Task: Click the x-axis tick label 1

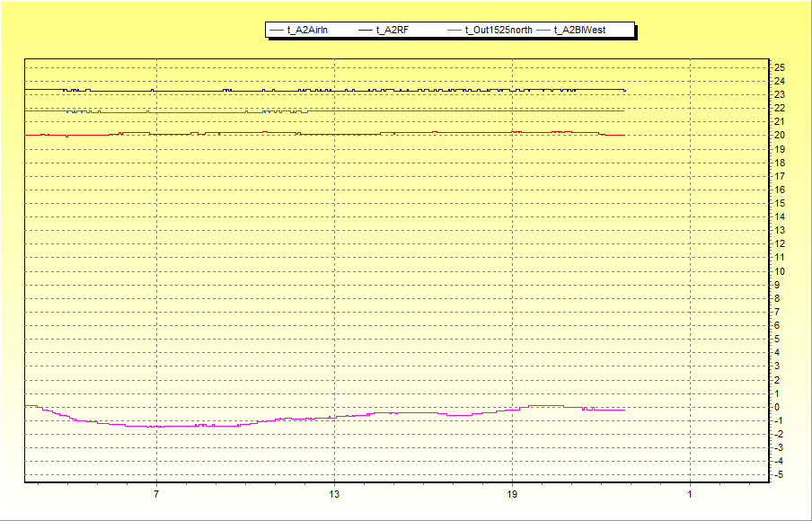Action: pyautogui.click(x=690, y=495)
